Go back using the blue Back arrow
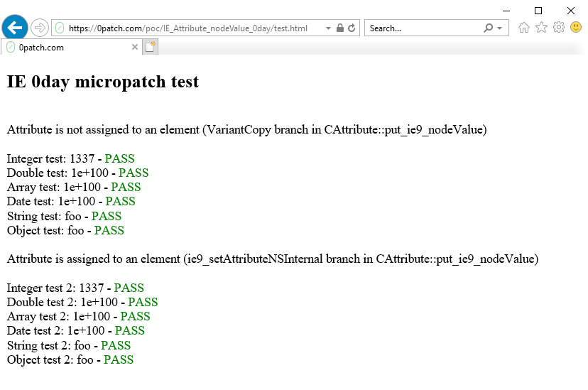 pyautogui.click(x=15, y=28)
